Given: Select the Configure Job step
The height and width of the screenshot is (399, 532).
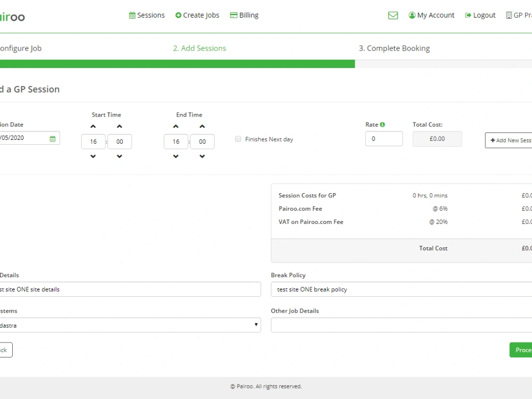Looking at the screenshot, I should [21, 48].
